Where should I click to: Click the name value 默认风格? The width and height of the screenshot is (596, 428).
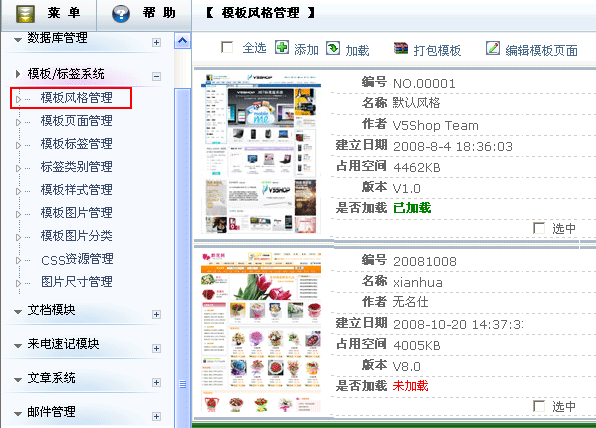[x=416, y=103]
